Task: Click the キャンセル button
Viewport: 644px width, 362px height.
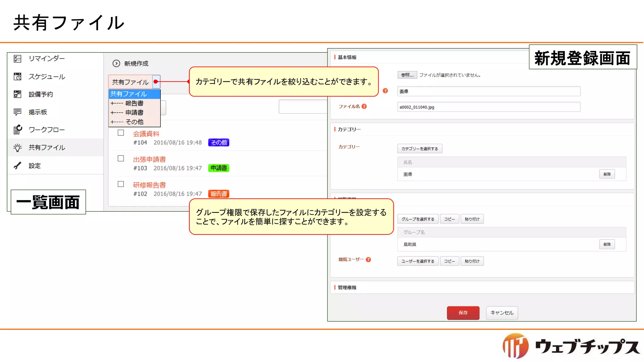Action: pyautogui.click(x=502, y=313)
